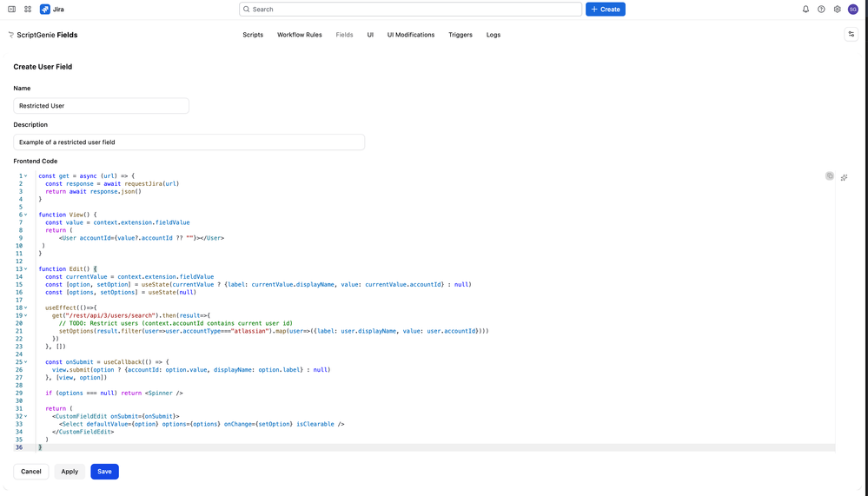Click the Jira logo
The height and width of the screenshot is (496, 868).
coord(52,10)
